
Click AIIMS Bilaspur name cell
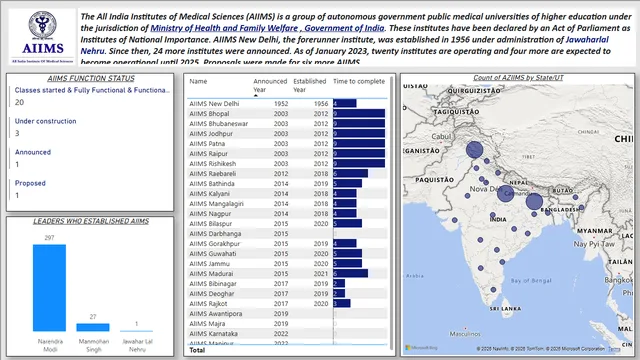210,224
